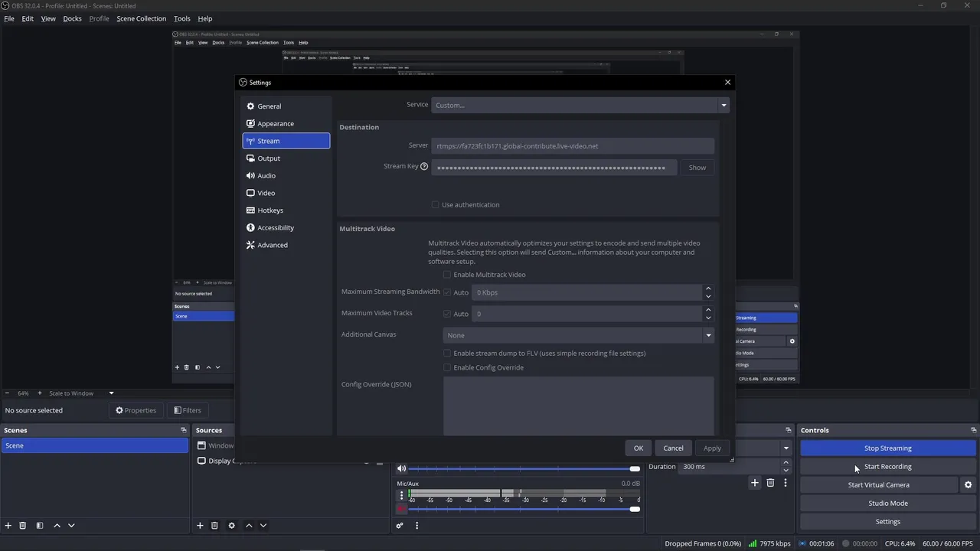This screenshot has width=980, height=551.
Task: Open audio mixer menu beside gears icon
Action: [x=416, y=526]
